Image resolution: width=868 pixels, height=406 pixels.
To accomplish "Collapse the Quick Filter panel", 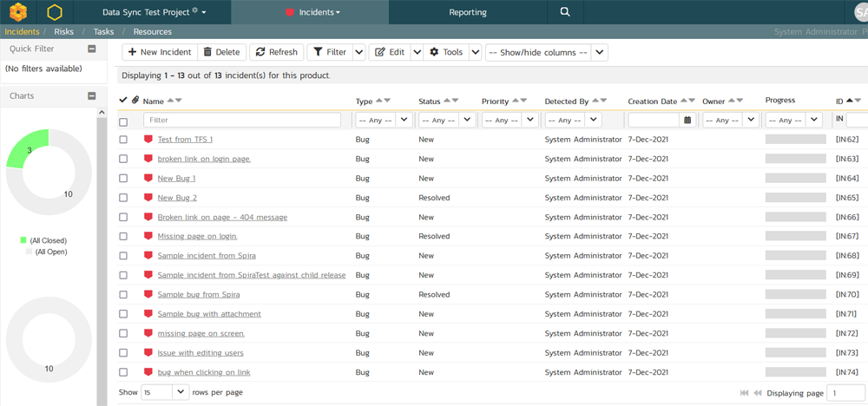I will tap(92, 49).
